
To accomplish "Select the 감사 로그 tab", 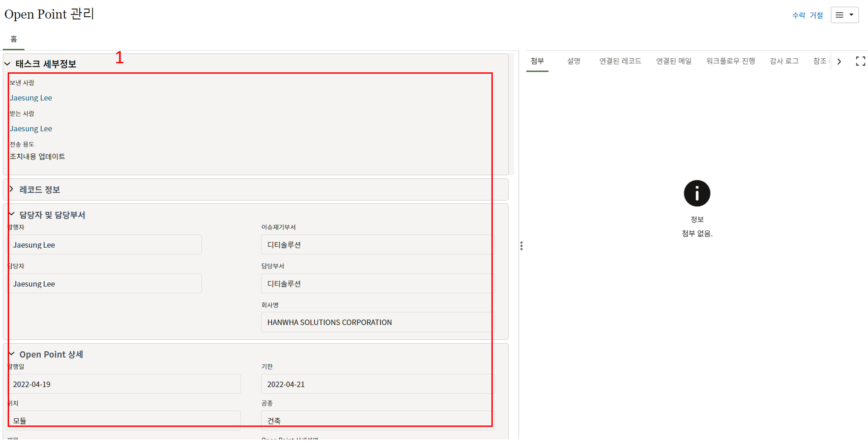I will pos(783,61).
